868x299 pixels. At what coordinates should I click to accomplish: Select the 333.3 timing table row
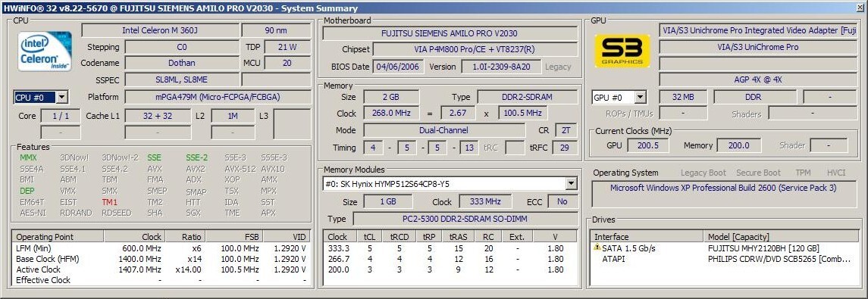click(450, 248)
